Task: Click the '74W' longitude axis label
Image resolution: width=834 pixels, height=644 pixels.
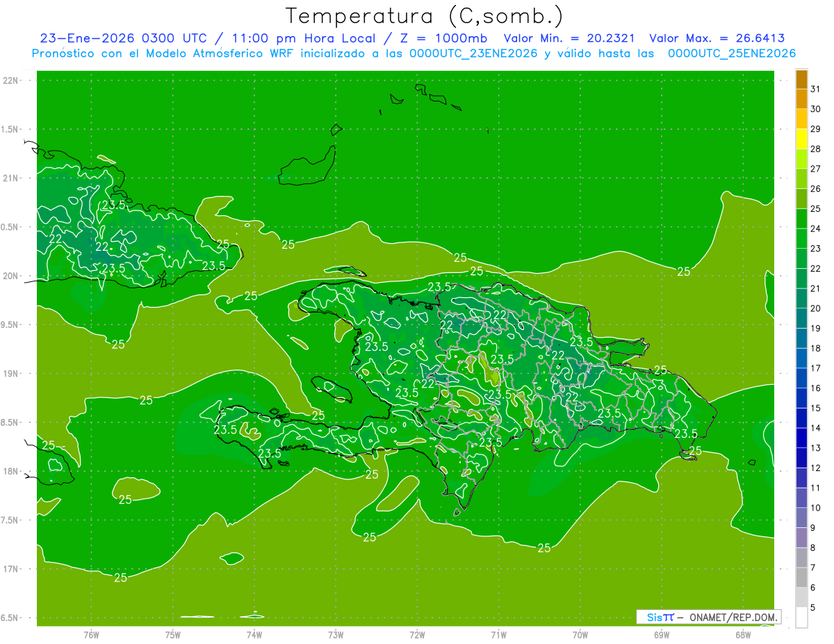Action: (254, 634)
